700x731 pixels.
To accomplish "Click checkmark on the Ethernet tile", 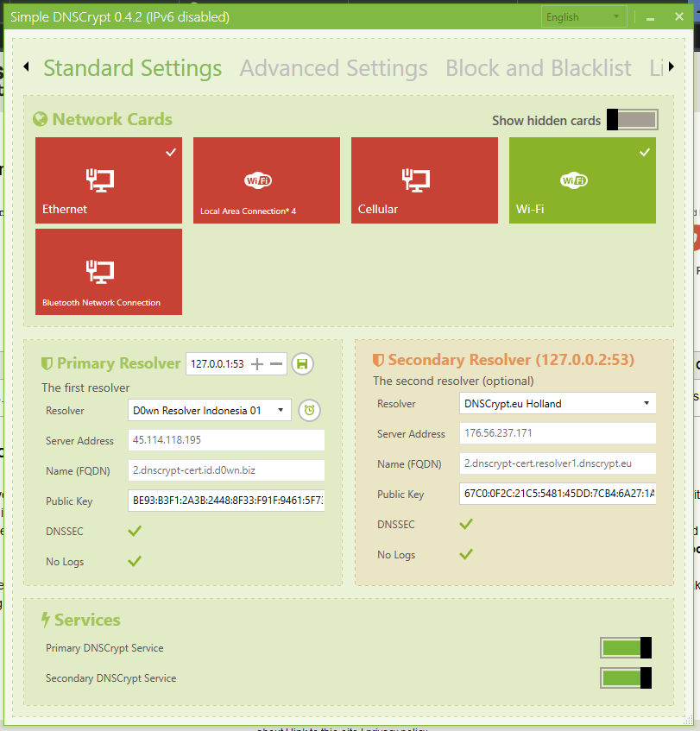I will tap(171, 152).
